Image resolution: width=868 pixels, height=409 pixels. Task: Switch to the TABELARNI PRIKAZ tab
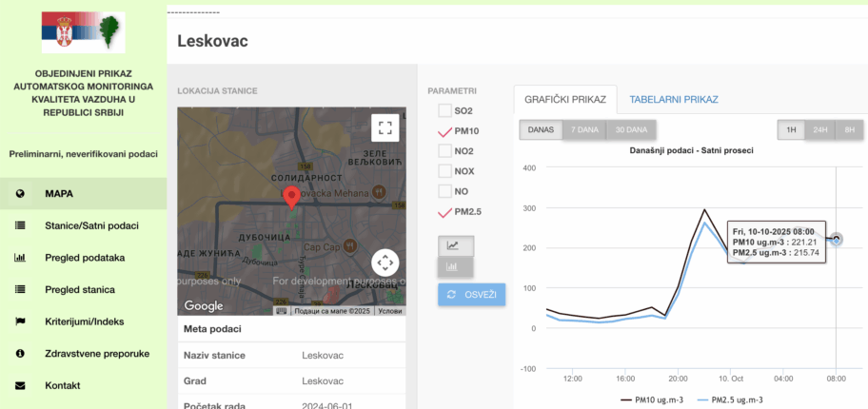(673, 99)
